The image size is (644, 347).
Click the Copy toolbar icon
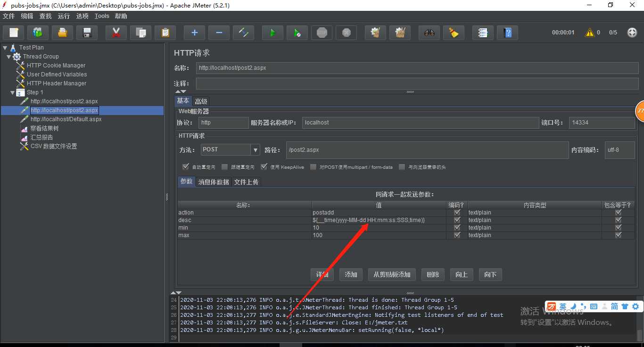[140, 33]
